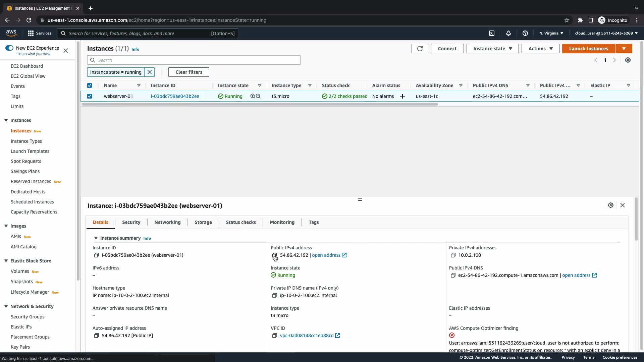Uncheck the webserver-01 row checkbox
Image resolution: width=644 pixels, height=362 pixels.
pos(90,96)
